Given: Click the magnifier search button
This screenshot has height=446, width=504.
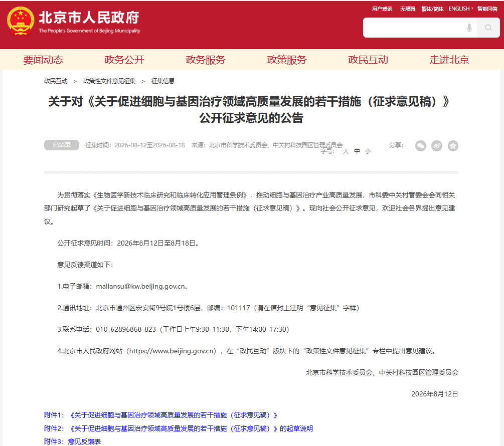Looking at the screenshot, I should tap(488, 28).
